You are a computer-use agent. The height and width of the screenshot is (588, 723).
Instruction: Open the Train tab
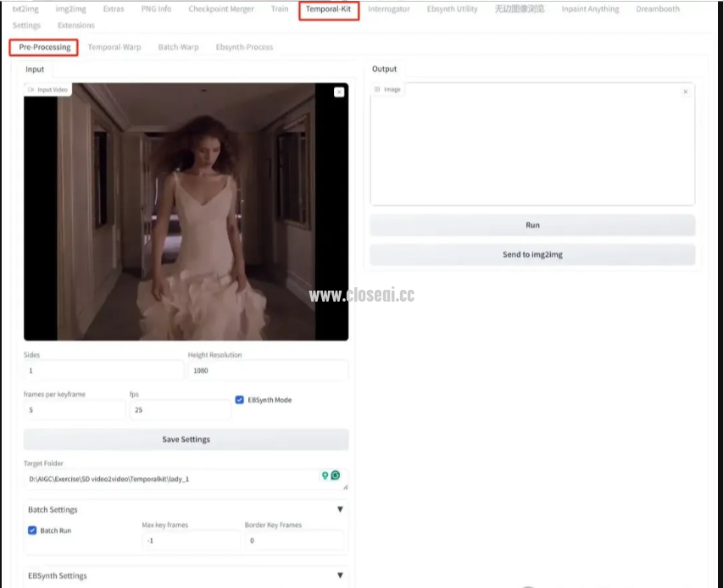pos(280,8)
